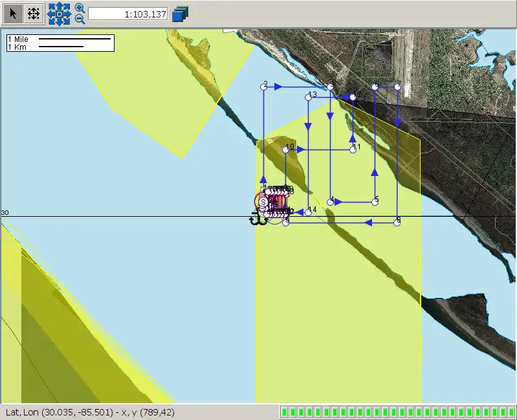Click the 1 Km scale bar label

[17, 47]
